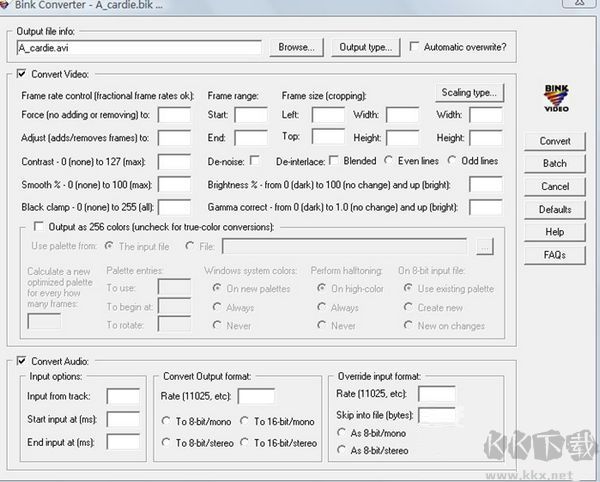600x482 pixels.
Task: Enable the Automatic overwrite checkbox
Action: (x=414, y=47)
